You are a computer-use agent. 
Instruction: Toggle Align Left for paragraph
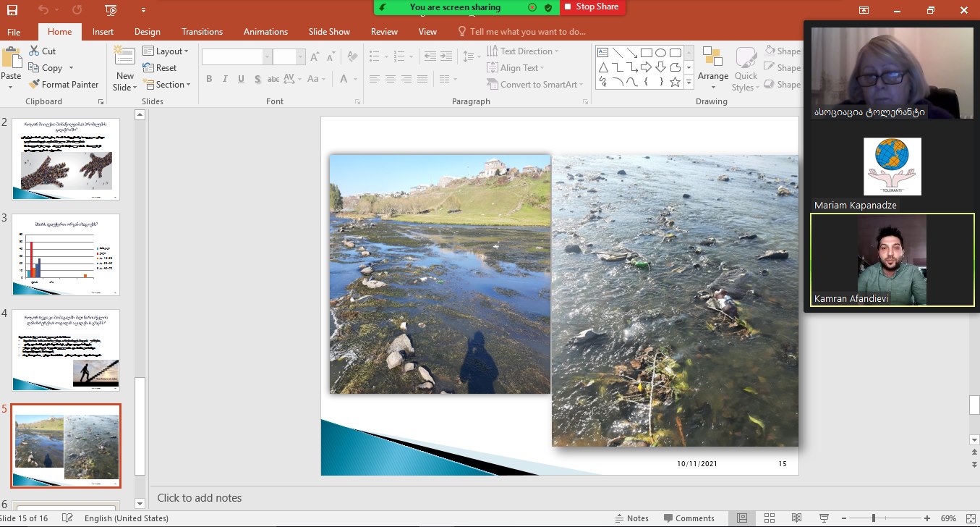pyautogui.click(x=374, y=79)
